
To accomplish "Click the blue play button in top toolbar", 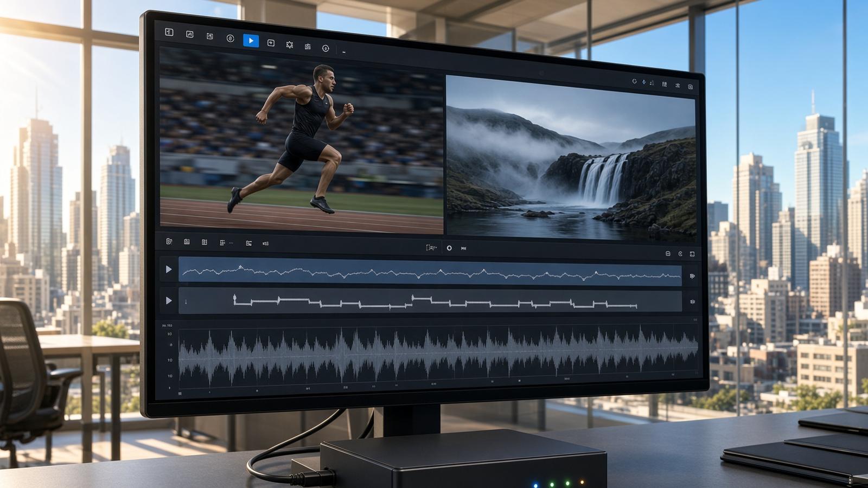I will click(x=251, y=41).
